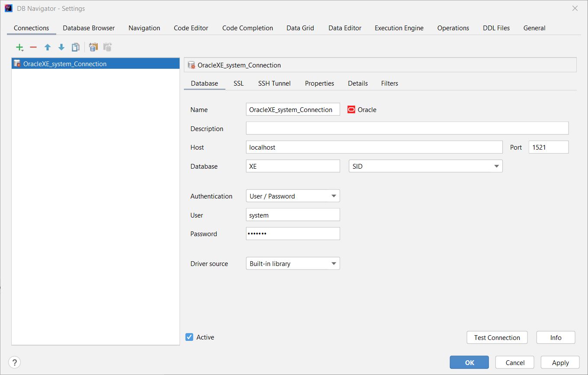588x375 pixels.
Task: Expand the Authentication User / Password dropdown
Action: tap(292, 196)
